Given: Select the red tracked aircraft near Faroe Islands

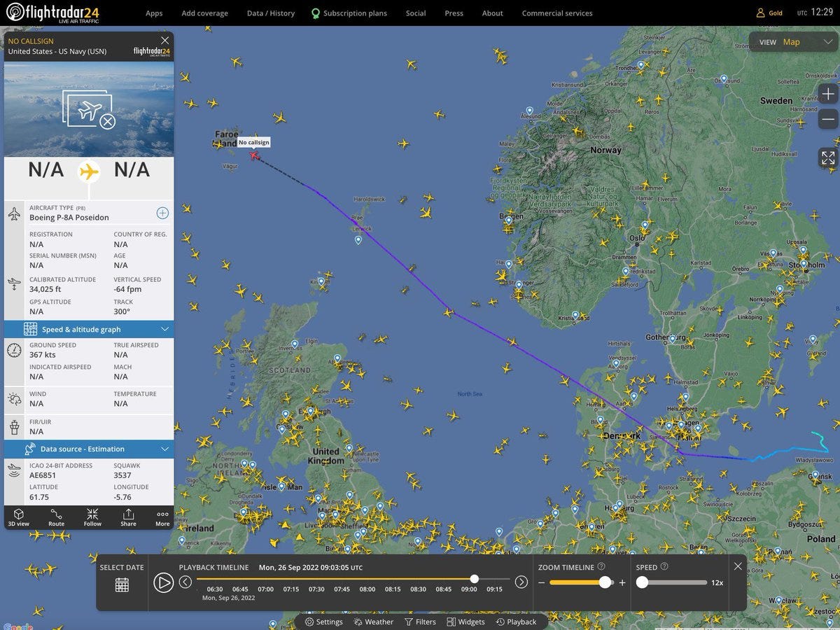Looking at the screenshot, I should coord(254,155).
